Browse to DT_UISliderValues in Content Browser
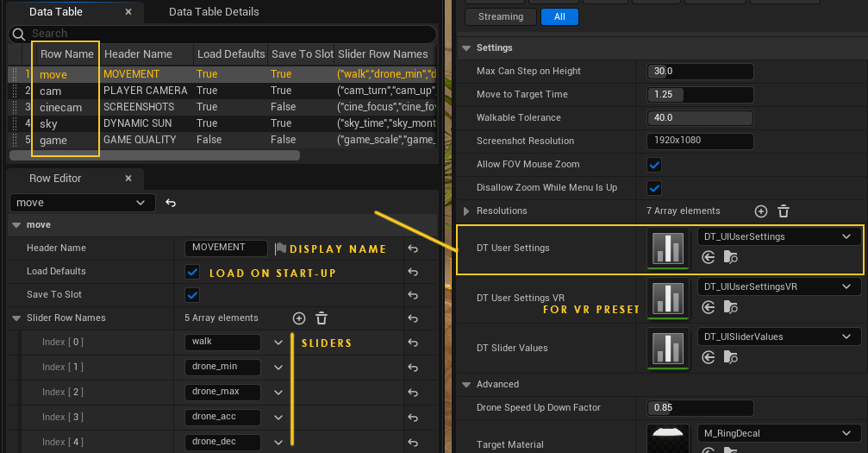The width and height of the screenshot is (868, 453). click(731, 357)
